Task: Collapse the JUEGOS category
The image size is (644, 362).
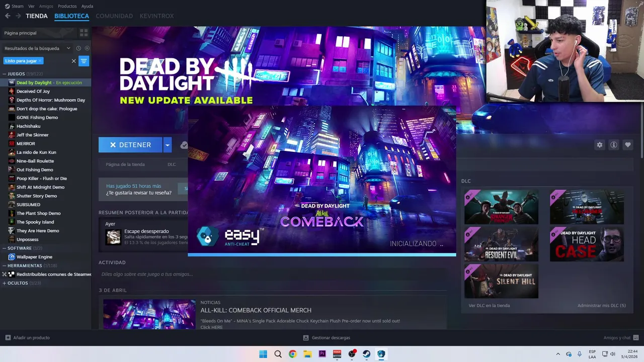Action: pos(4,74)
